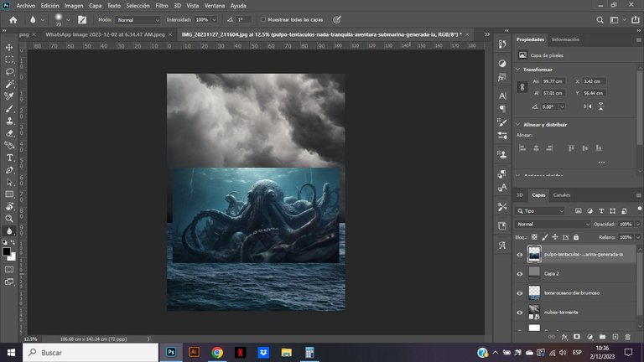Open the Capa menu
Image resolution: width=644 pixels, height=362 pixels.
click(95, 6)
